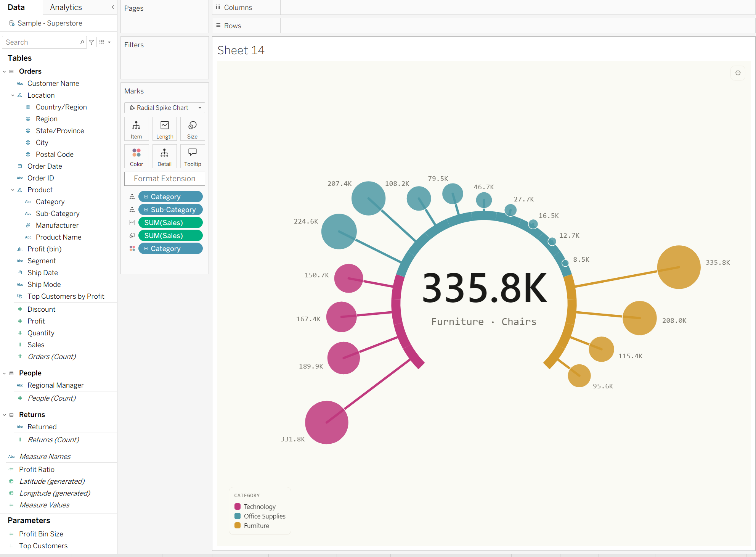This screenshot has width=756, height=557.
Task: Select the Profit Bin Size parameter
Action: [41, 534]
